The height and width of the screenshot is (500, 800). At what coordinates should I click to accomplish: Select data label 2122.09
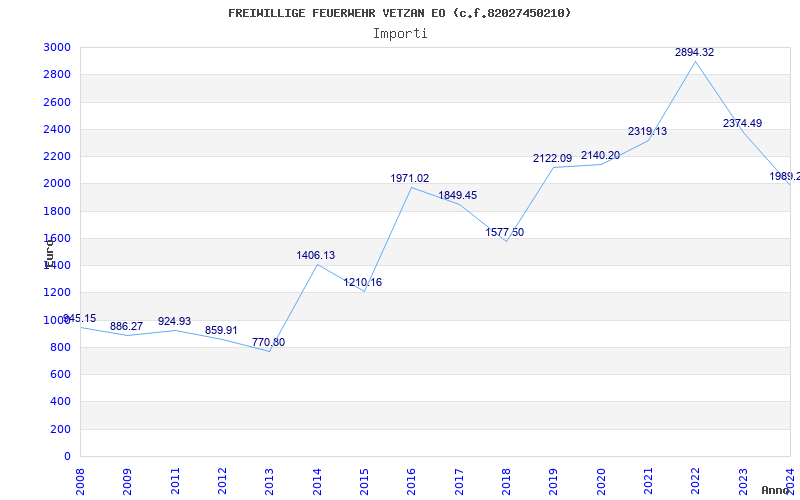(553, 158)
